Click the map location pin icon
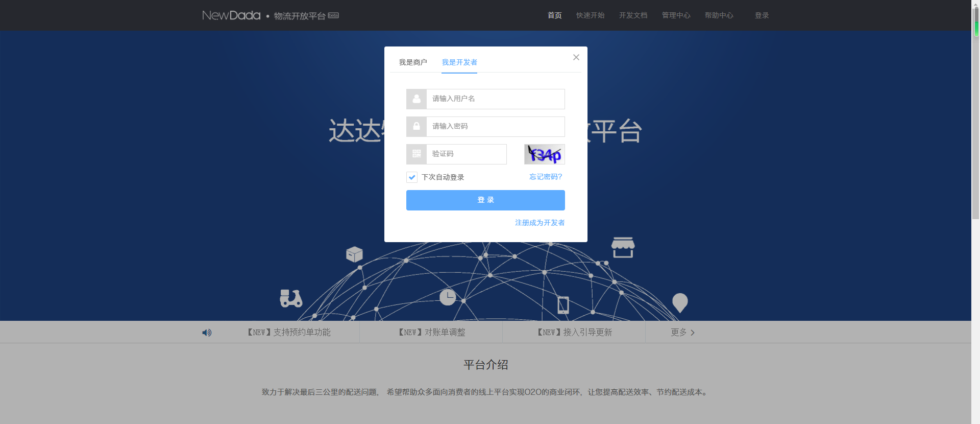The height and width of the screenshot is (424, 980). pos(680,303)
